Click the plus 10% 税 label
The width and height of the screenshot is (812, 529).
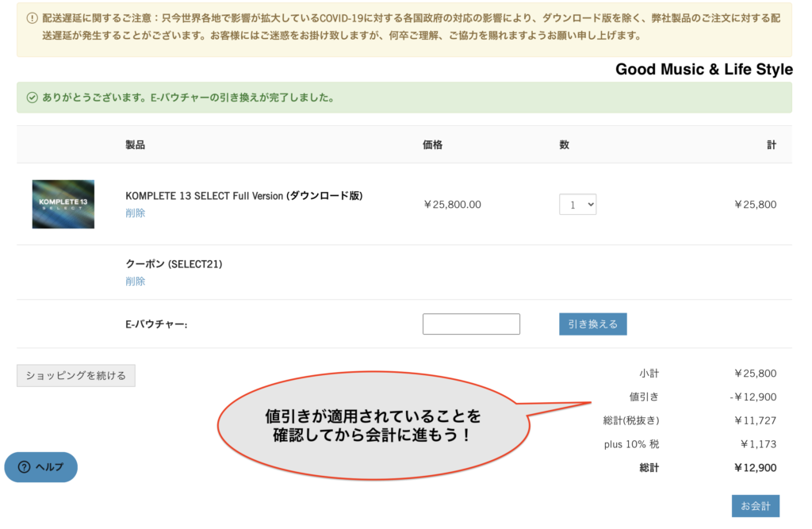pos(631,444)
